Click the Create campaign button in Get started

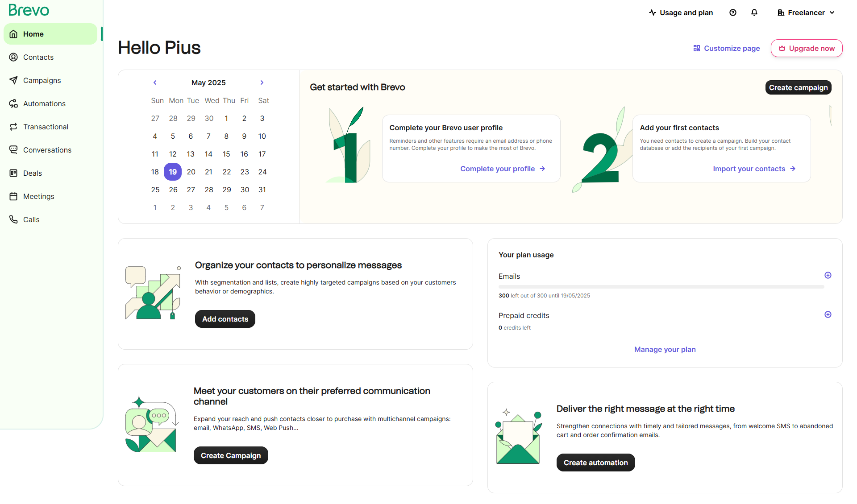click(798, 87)
